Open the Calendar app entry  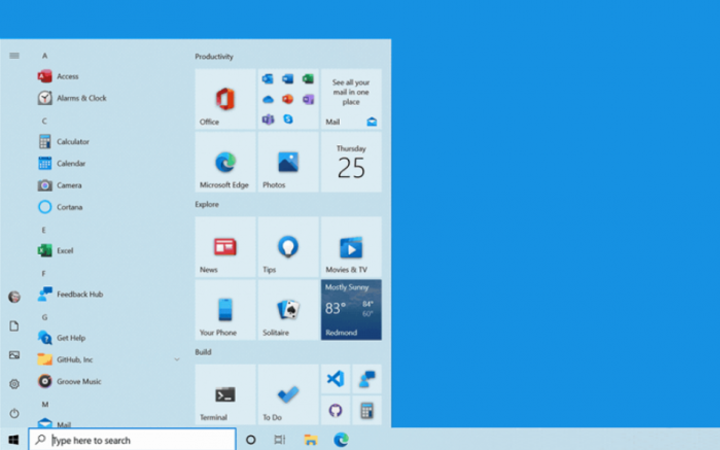point(108,163)
